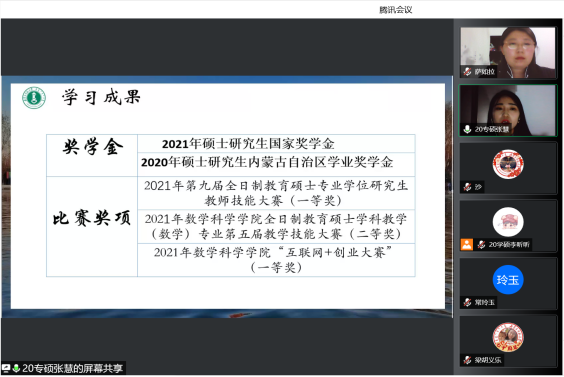Click 梁胡义乐's round avatar photo

click(508, 337)
